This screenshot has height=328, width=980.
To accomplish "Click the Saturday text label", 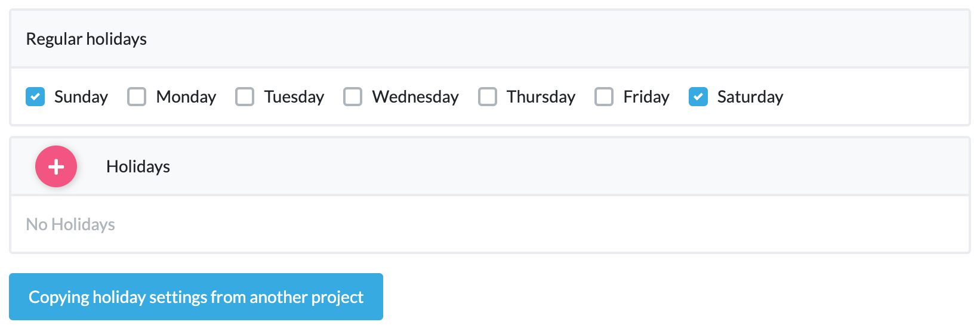I will tap(750, 97).
